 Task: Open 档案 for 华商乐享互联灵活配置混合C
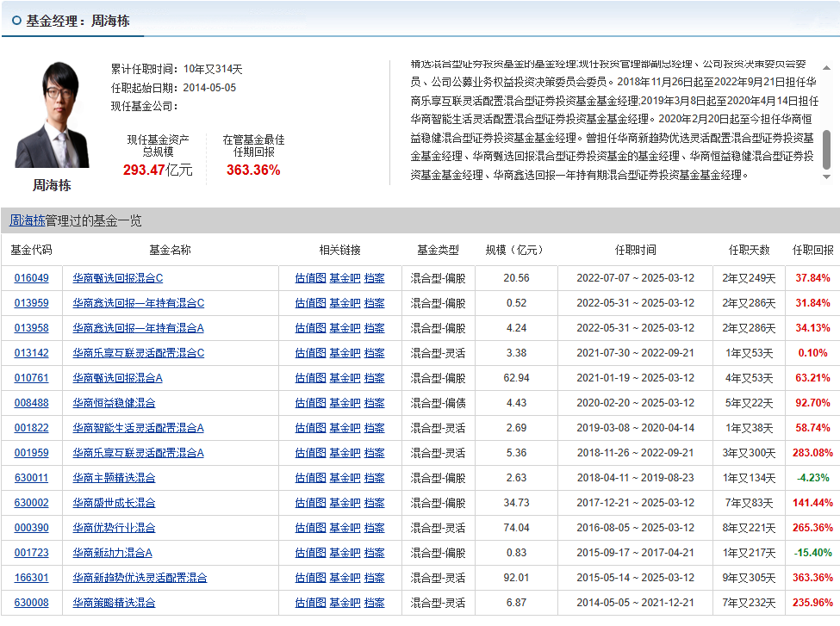[374, 353]
